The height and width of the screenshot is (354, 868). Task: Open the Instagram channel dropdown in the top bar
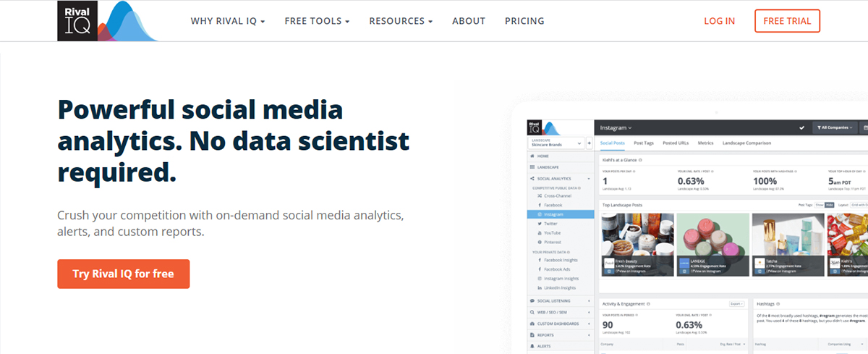(x=616, y=127)
